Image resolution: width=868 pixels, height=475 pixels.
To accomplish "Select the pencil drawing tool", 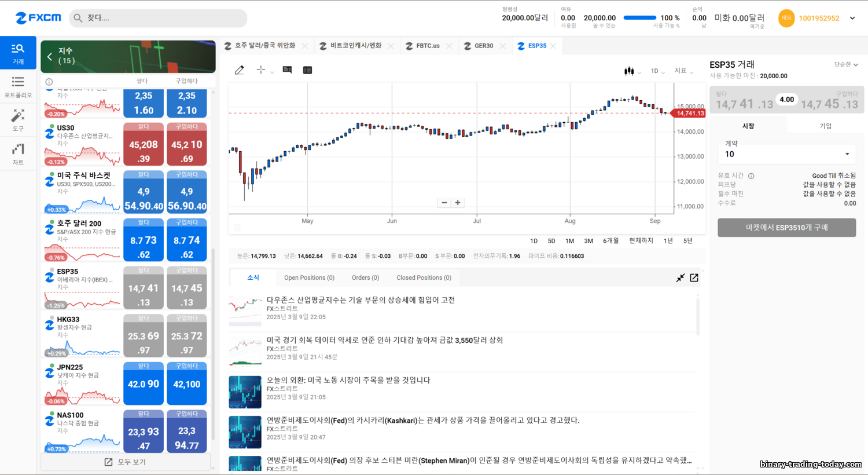I will [x=239, y=70].
